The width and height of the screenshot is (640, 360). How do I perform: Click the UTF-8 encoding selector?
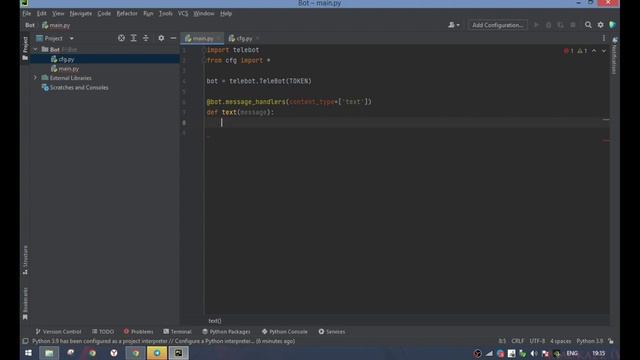[x=537, y=341]
